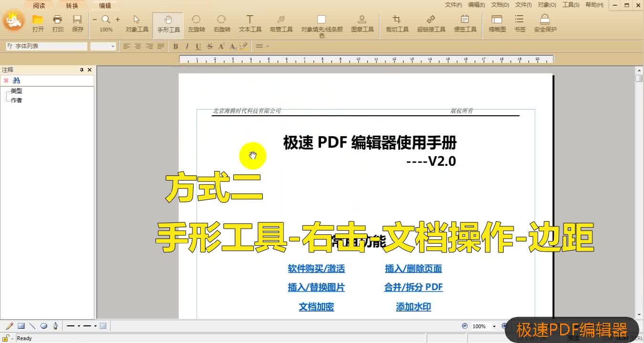Open 安全保护 security settings
The image size is (644, 343).
coord(545,23)
